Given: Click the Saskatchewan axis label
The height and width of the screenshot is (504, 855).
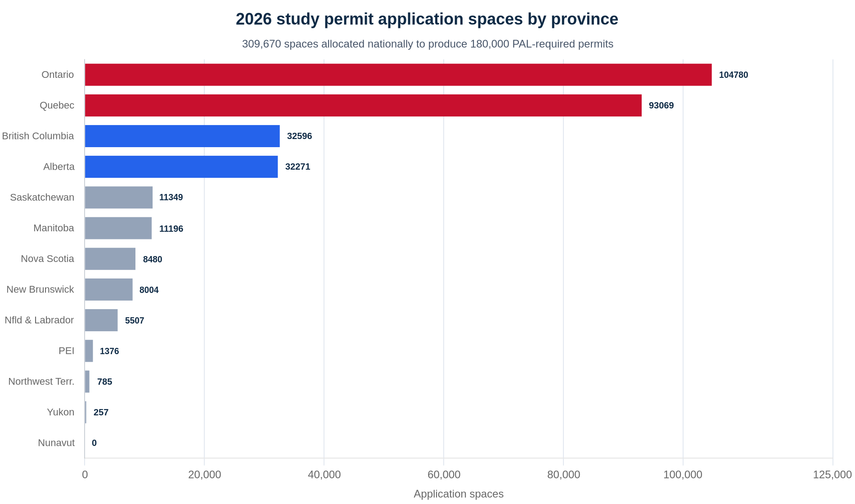Looking at the screenshot, I should coord(42,197).
